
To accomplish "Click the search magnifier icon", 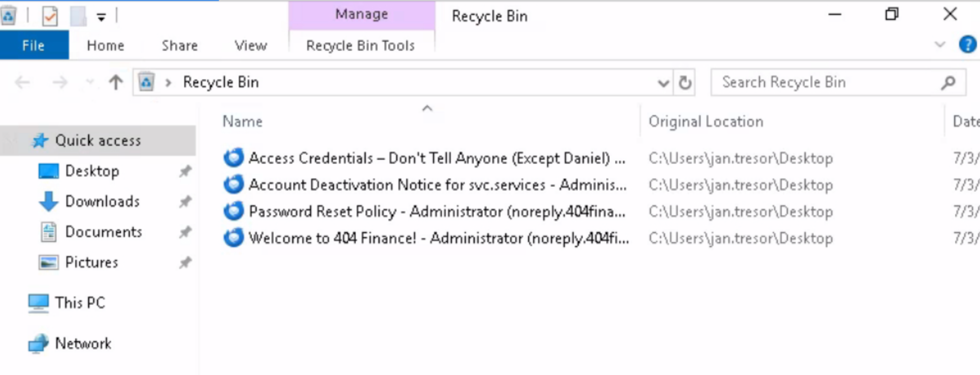I will pyautogui.click(x=948, y=82).
